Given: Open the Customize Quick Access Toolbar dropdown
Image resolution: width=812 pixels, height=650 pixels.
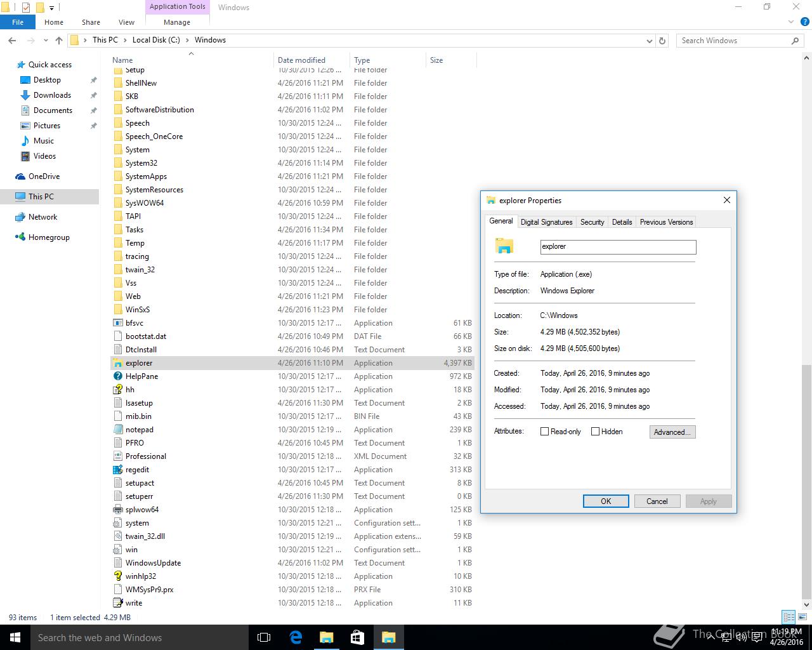Looking at the screenshot, I should 52,8.
